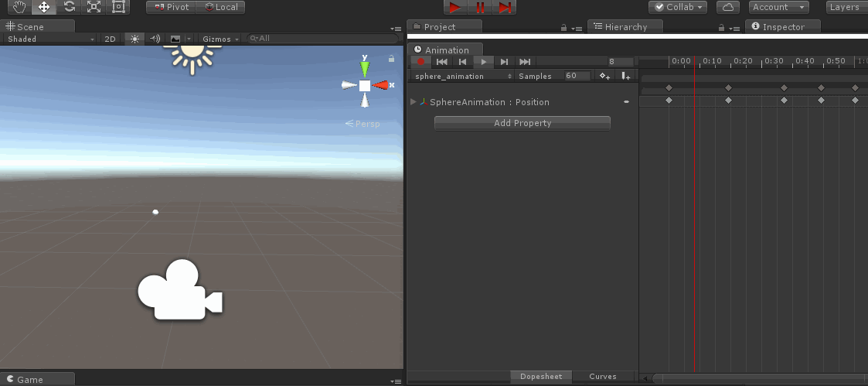
Task: Open the Project panel options menu
Action: (x=577, y=29)
